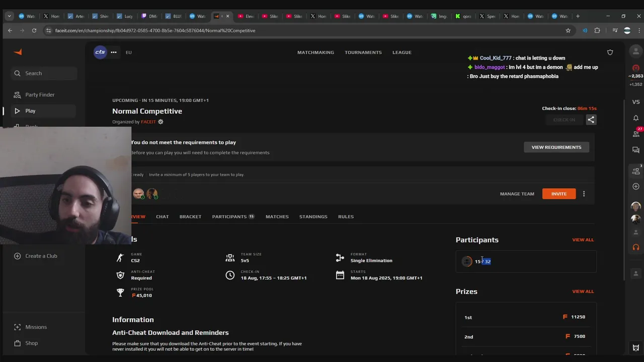
Task: Click the Anti-Cheat shield icon
Action: point(120,275)
